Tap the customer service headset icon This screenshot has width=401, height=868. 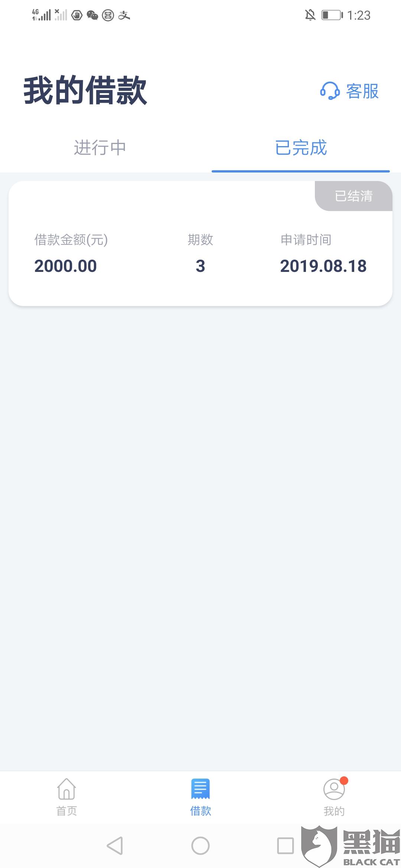330,91
